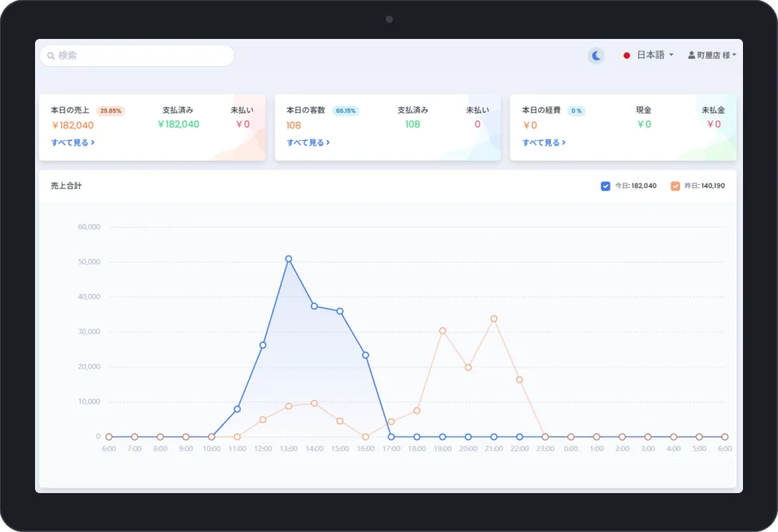This screenshot has height=532, width=778.
Task: Click the 29.85% badge on sales card
Action: tap(110, 110)
